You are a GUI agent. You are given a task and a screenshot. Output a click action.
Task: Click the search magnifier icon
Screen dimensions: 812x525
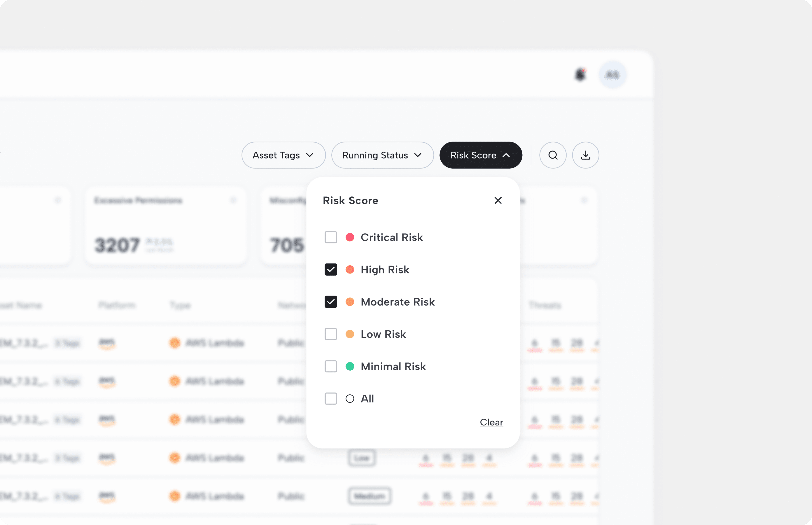553,155
